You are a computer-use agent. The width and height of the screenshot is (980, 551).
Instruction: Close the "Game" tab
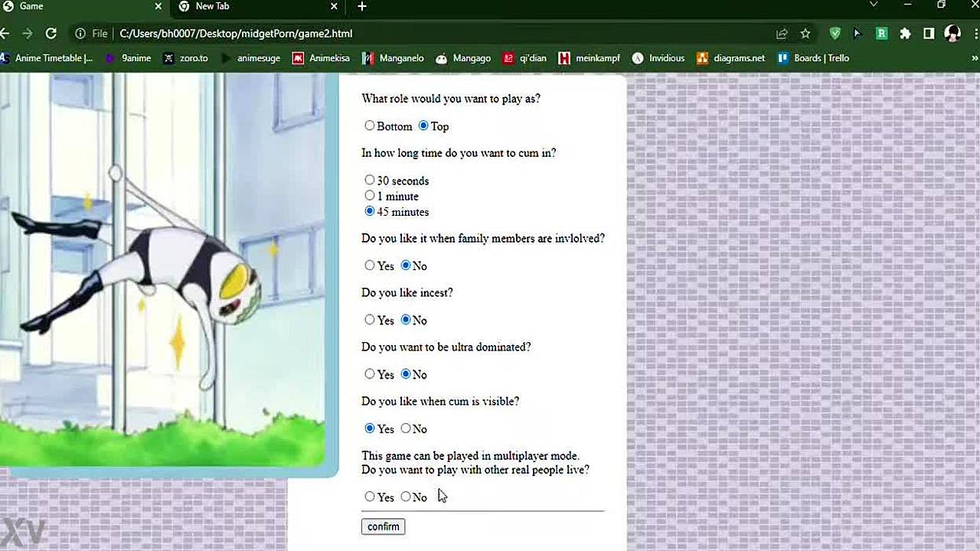pyautogui.click(x=158, y=6)
